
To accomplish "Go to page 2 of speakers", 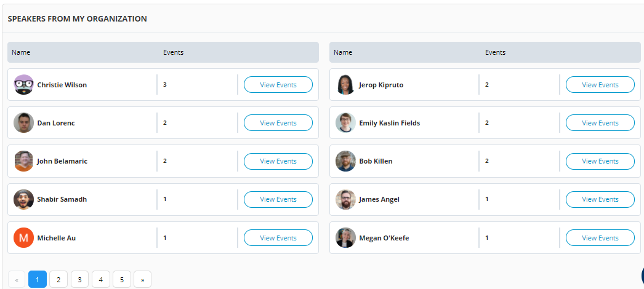I will point(58,280).
